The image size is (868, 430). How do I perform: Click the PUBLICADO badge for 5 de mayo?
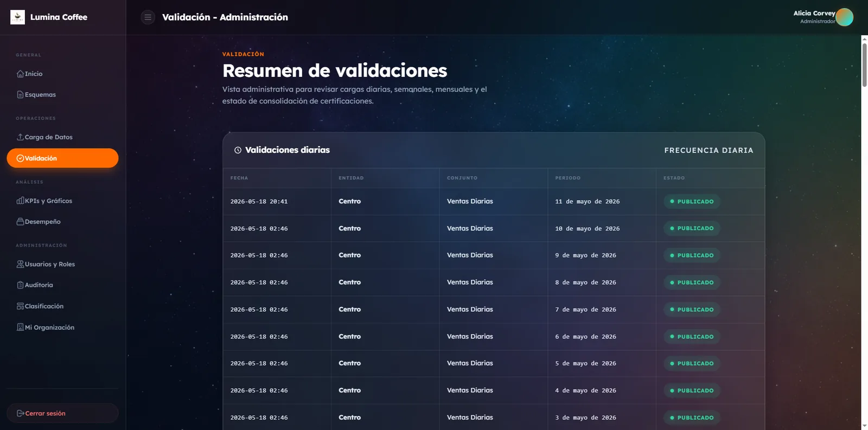click(x=692, y=363)
